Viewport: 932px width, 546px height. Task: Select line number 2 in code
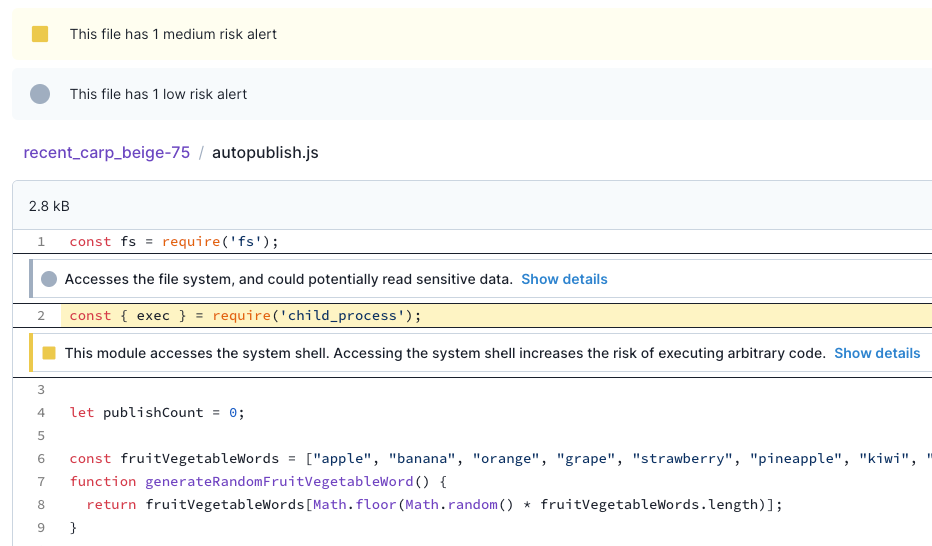tap(41, 315)
